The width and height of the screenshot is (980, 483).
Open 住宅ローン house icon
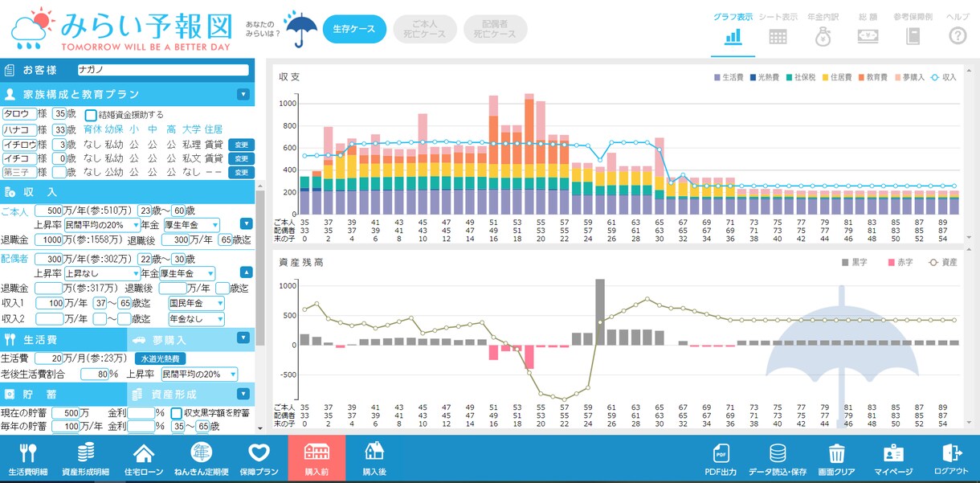click(144, 452)
